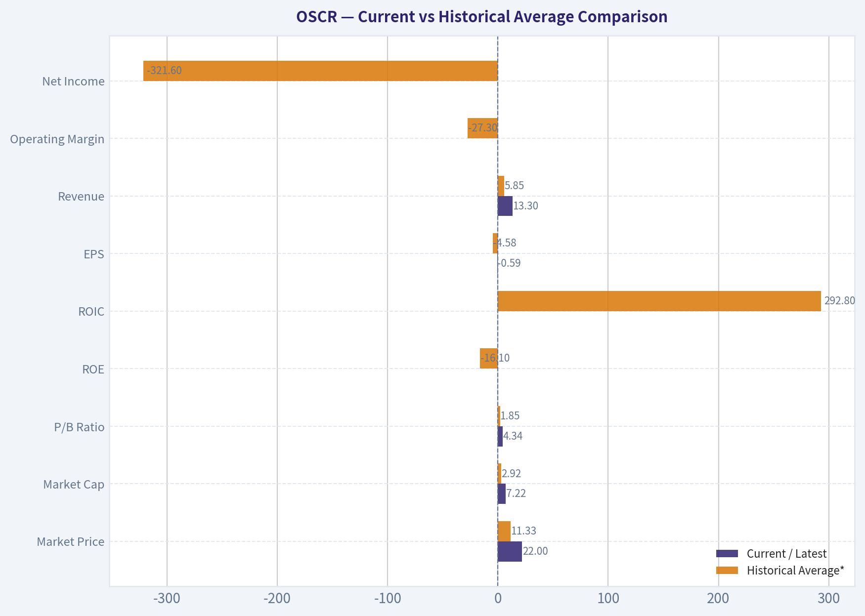Screen dimensions: 865x616
Task: Select the 'ROE' axis label
Action: point(93,369)
